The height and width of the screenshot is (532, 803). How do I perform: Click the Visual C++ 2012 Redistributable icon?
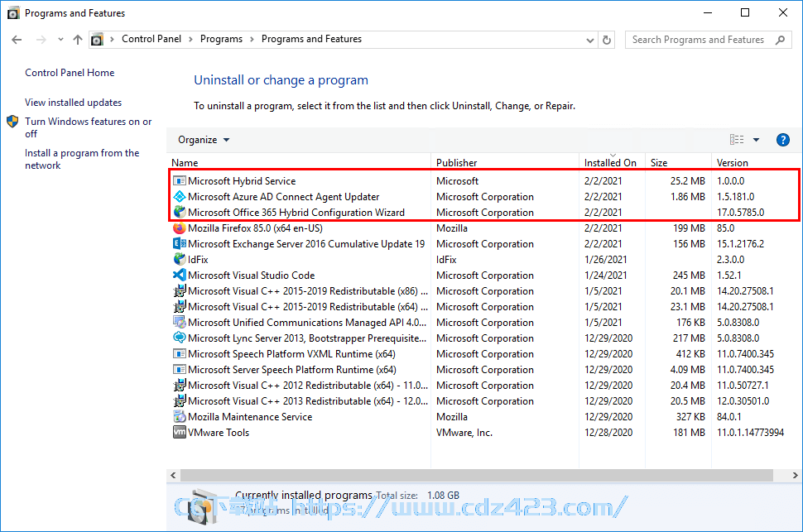pyautogui.click(x=180, y=386)
